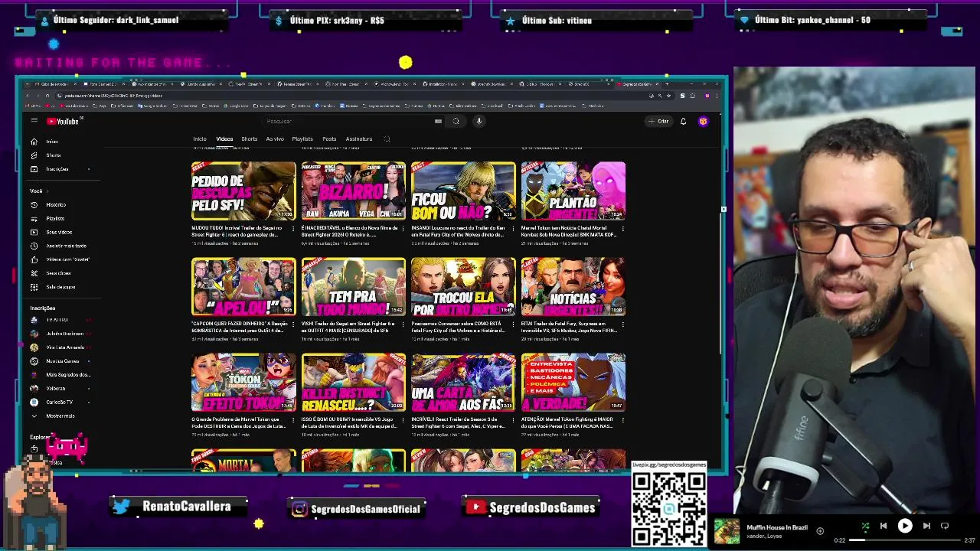Click the YouTube logo
Screen dimensions: 980x551
tap(63, 121)
